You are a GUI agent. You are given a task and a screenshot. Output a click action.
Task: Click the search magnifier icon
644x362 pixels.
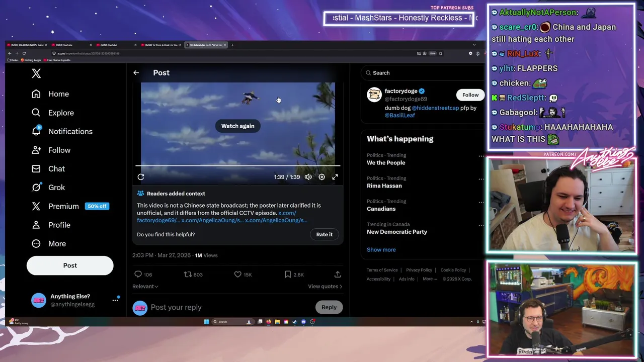368,73
